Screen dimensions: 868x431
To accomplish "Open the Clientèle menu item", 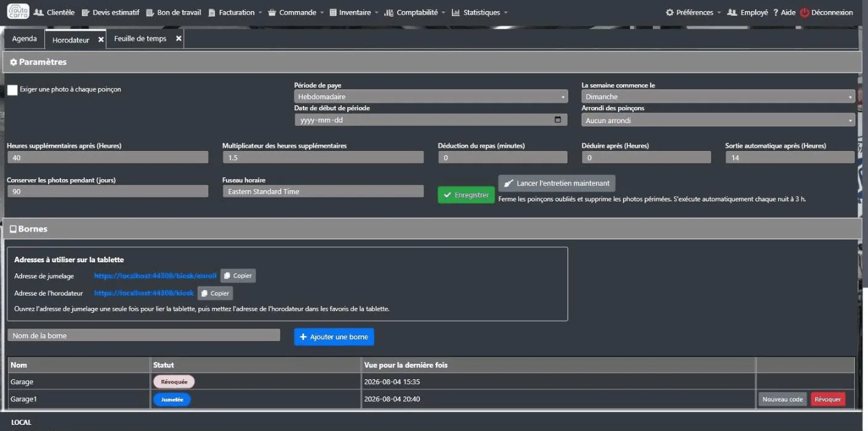I will 54,12.
